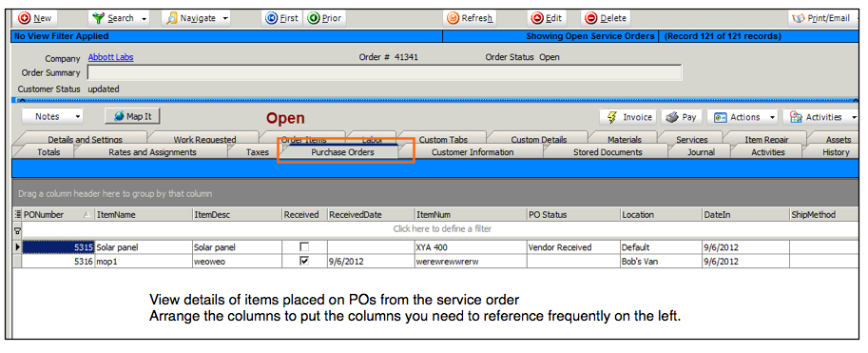Screen dimensions: 868x353
Task: Check Received box for Solar panel row
Action: click(304, 246)
